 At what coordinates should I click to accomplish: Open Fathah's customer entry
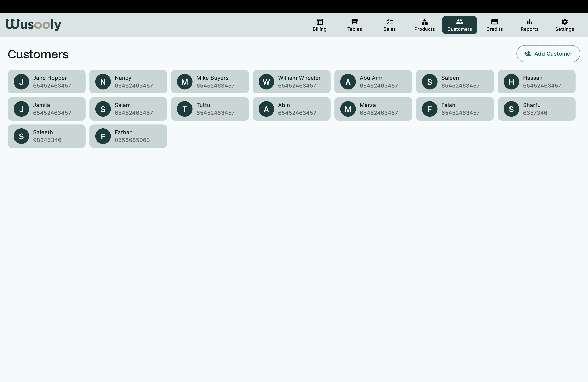tap(128, 136)
